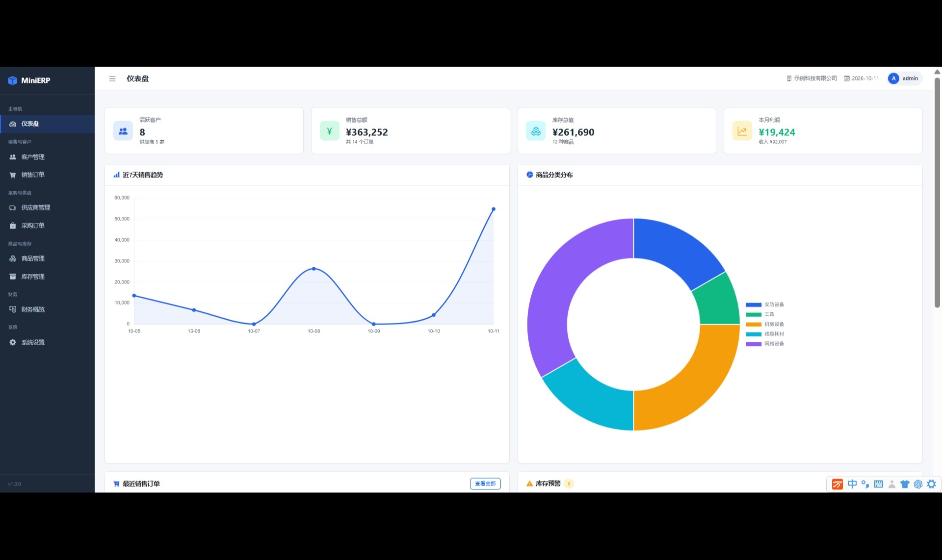
Task: Click the ¥19,424 monthly profit value
Action: click(x=777, y=132)
